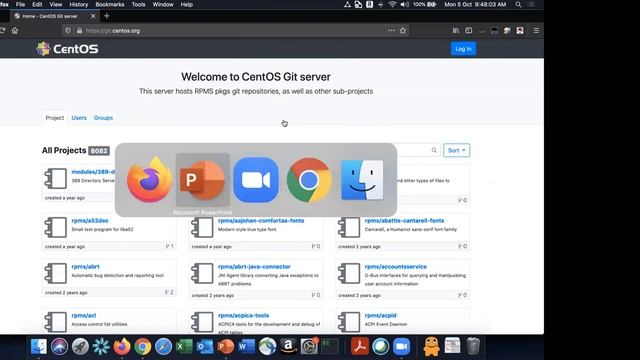Open the Terminal icon in the Dock
This screenshot has height=360, width=640.
click(x=330, y=347)
